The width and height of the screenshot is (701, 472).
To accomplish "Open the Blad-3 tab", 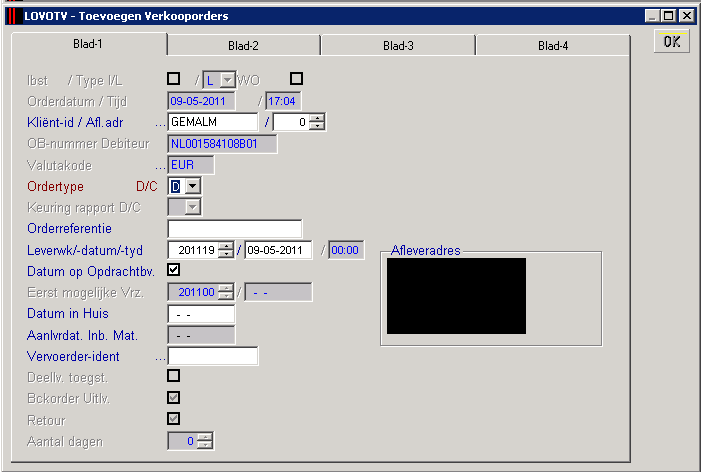I will point(398,46).
